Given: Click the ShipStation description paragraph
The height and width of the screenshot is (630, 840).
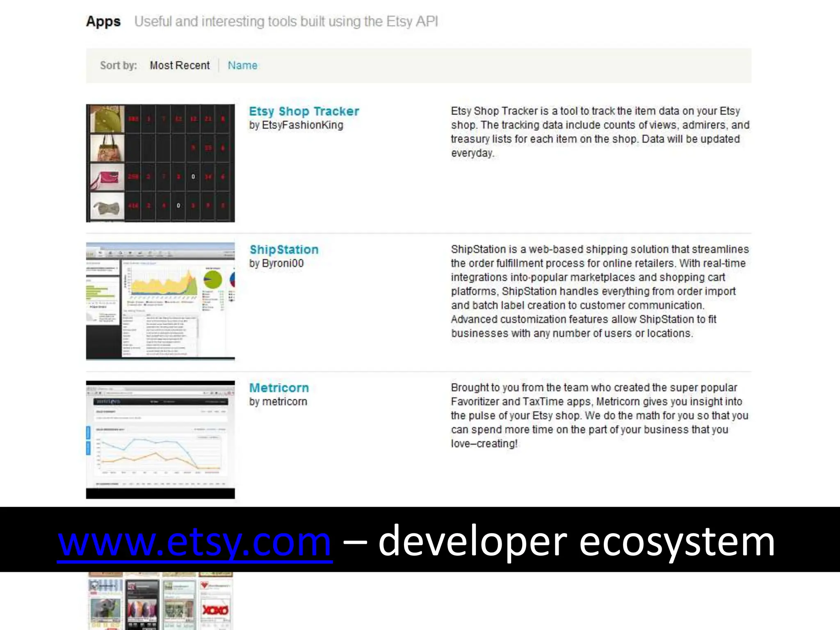Looking at the screenshot, I should click(600, 291).
